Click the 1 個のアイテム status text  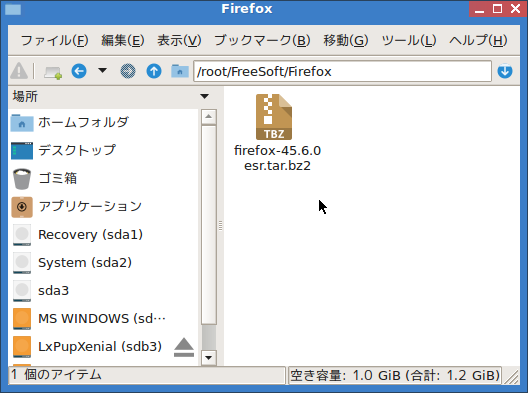(56, 374)
